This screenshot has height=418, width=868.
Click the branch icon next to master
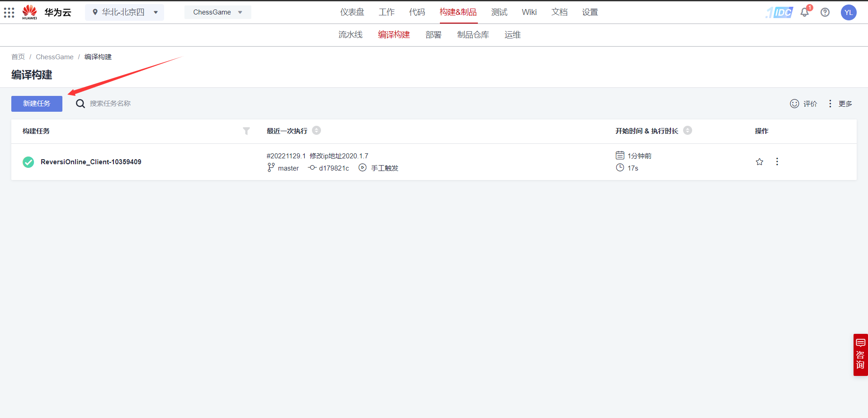coord(271,168)
